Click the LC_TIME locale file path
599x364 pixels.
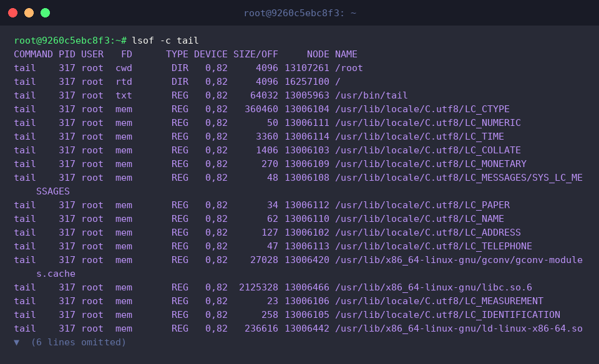tap(419, 136)
